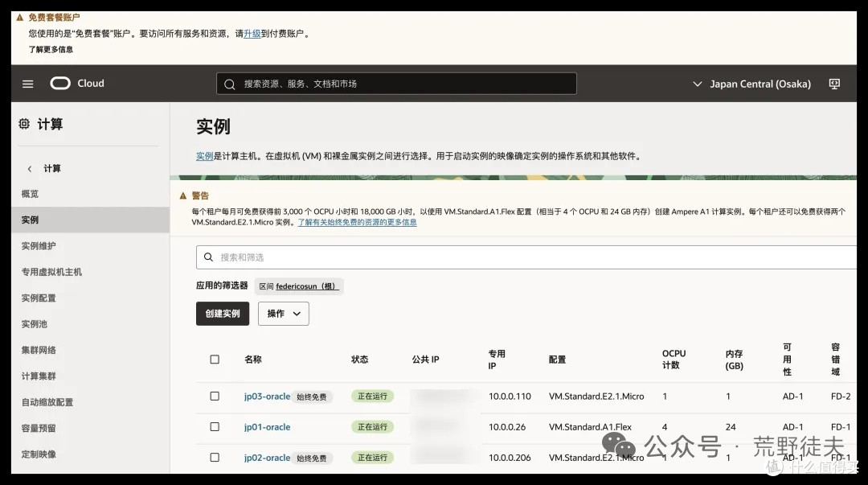Open 容量预留 in the sidebar
The height and width of the screenshot is (485, 868).
coord(39,429)
